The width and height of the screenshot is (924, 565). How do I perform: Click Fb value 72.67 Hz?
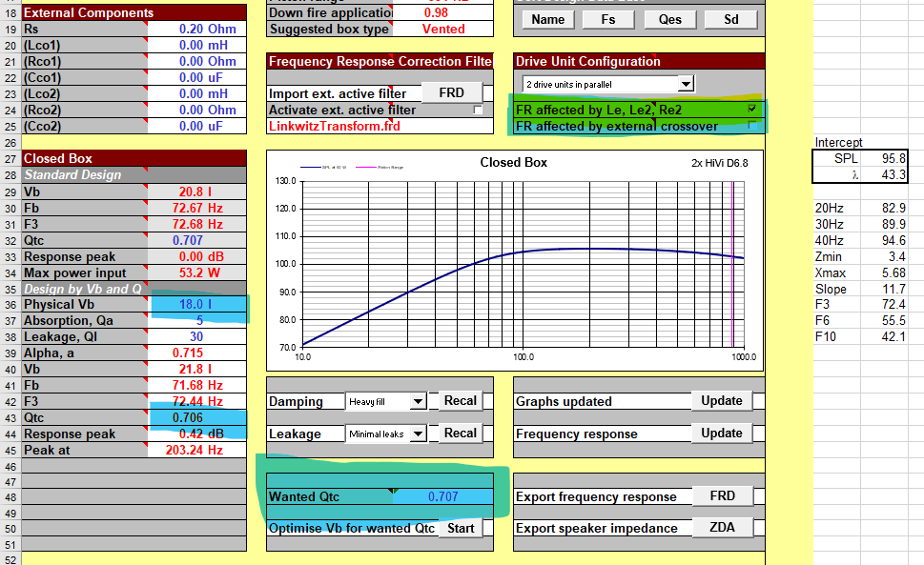pyautogui.click(x=196, y=209)
